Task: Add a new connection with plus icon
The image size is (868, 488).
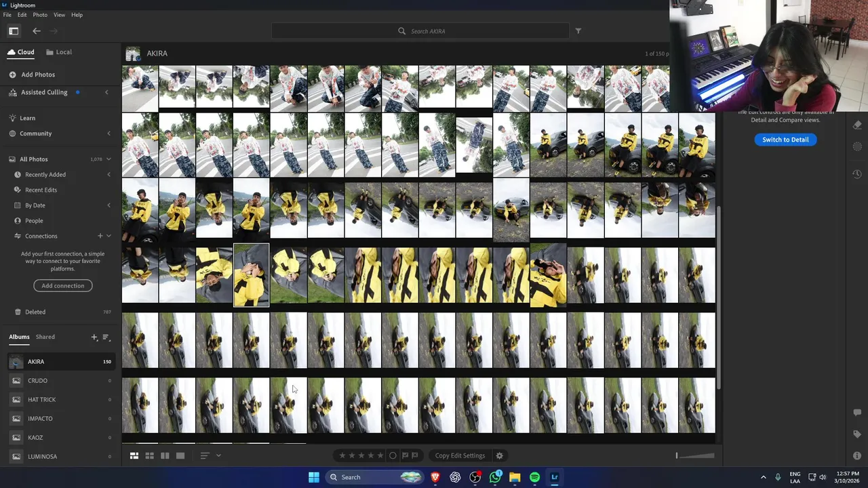Action: point(100,236)
